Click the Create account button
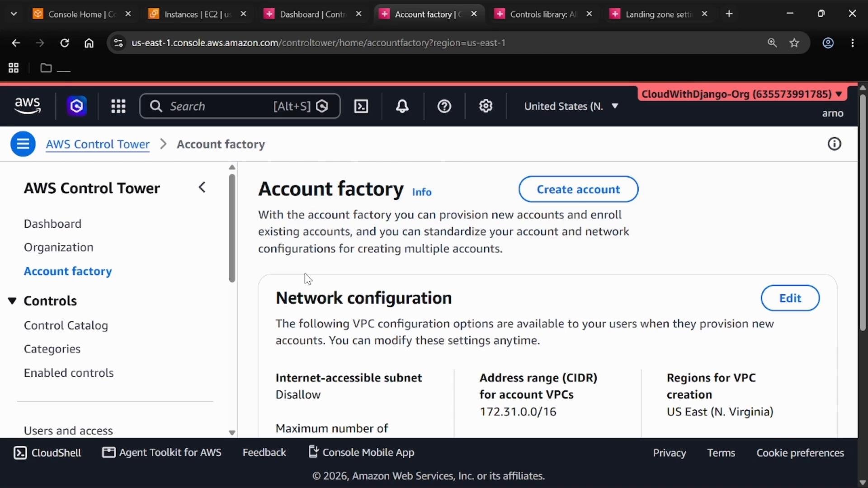The height and width of the screenshot is (488, 868). (x=578, y=189)
